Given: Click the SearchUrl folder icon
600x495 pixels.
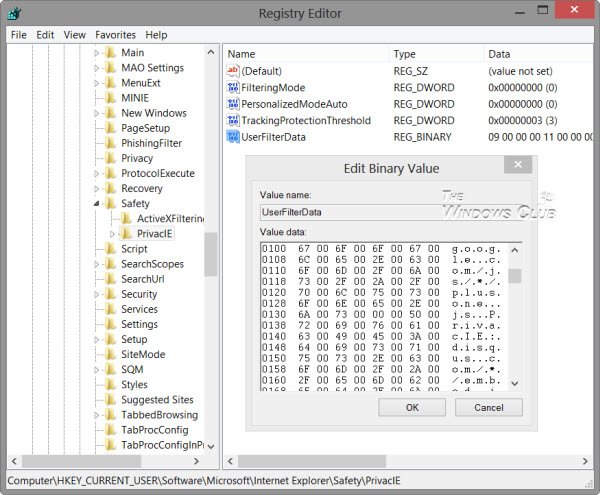Looking at the screenshot, I should pyautogui.click(x=111, y=279).
